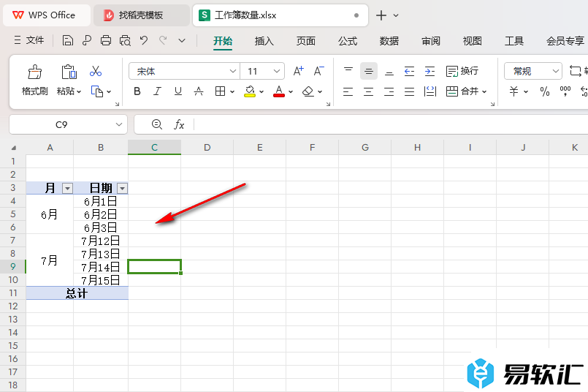Open the Borders dropdown arrow

pos(232,91)
